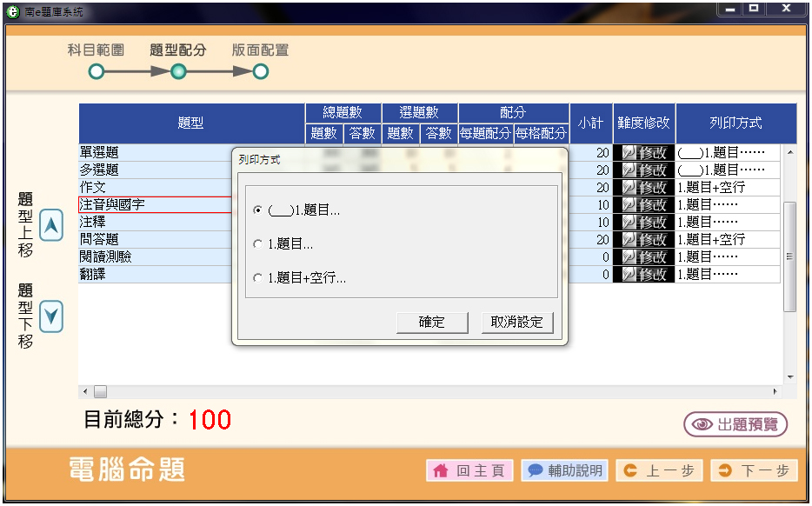This screenshot has width=812, height=506.
Task: Go back with 上一步 button
Action: (x=659, y=470)
